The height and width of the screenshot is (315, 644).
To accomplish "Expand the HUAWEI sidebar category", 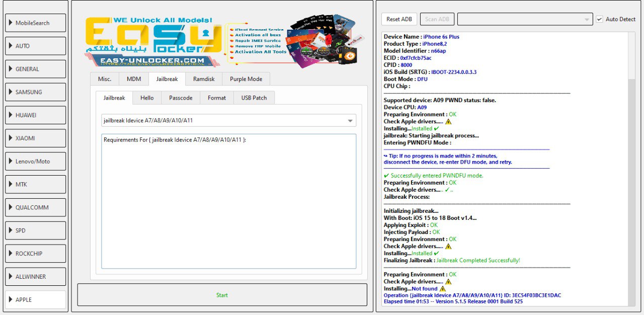I will coord(36,115).
